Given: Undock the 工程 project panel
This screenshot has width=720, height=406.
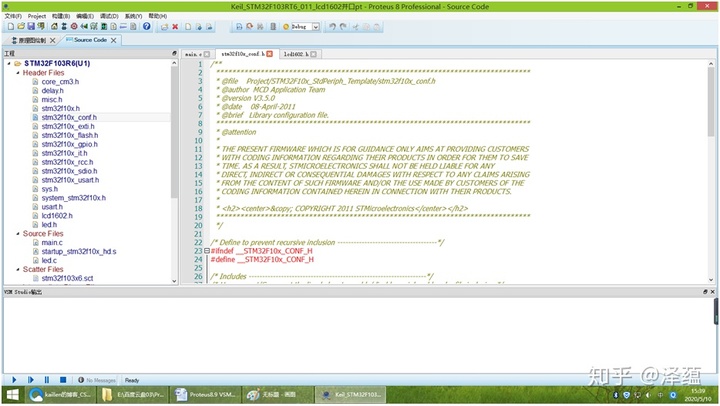Looking at the screenshot, I should [x=174, y=53].
